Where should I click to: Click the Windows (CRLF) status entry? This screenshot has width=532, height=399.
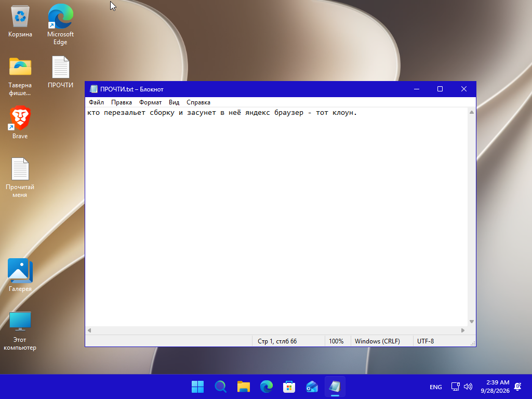tap(377, 341)
